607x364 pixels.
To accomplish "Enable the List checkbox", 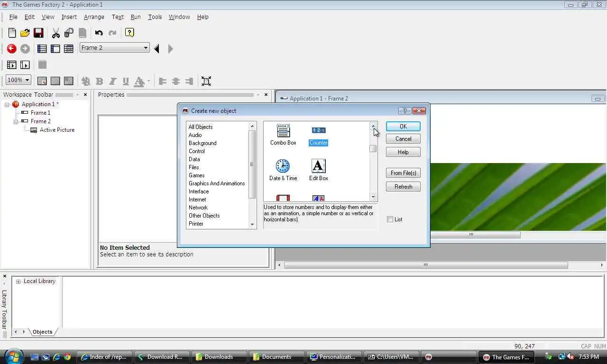I will point(390,219).
